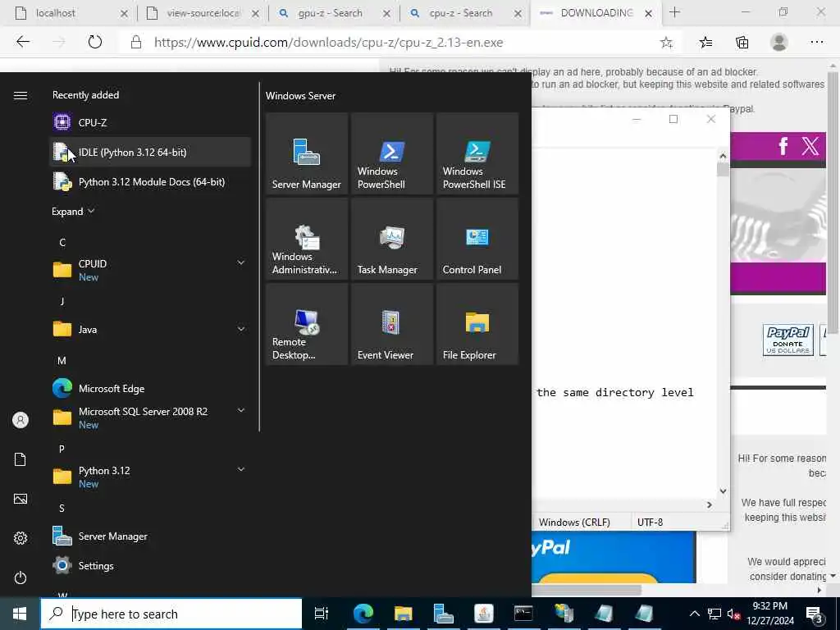
Task: Launch IDLE (Python 3.12 64-bit)
Action: (150, 152)
